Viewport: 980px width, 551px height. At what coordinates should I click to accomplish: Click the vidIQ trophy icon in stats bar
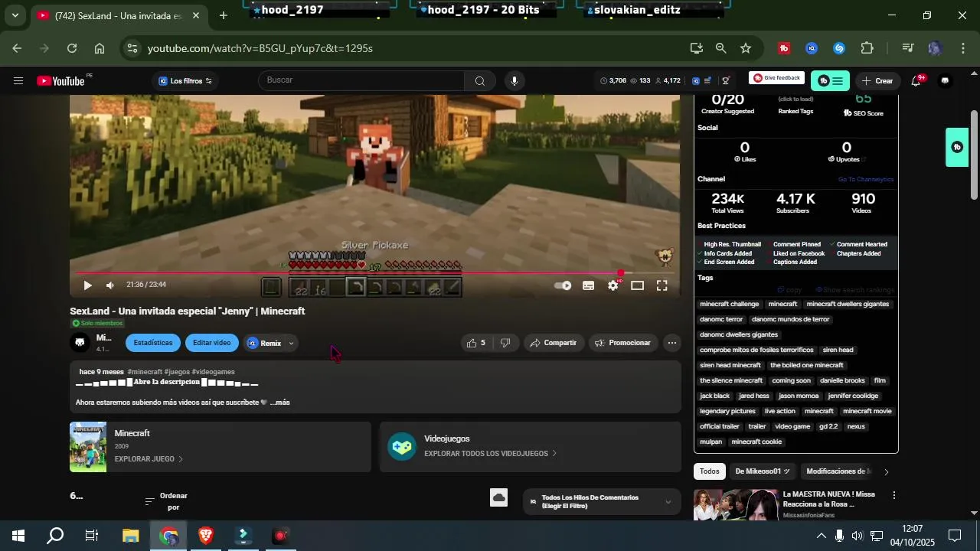(x=725, y=80)
